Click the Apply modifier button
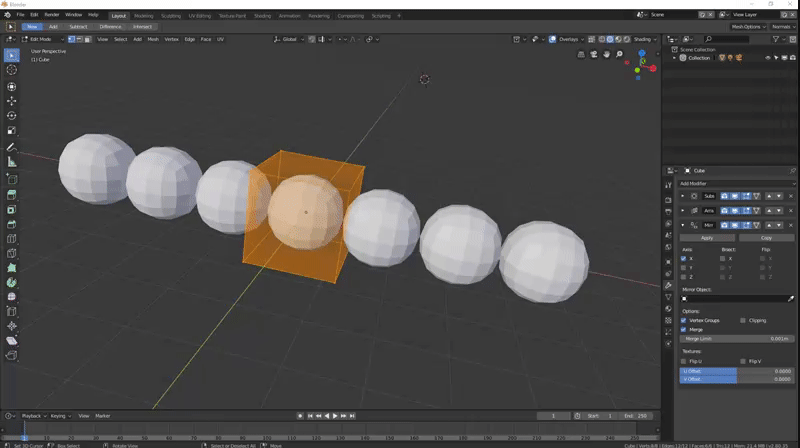The height and width of the screenshot is (448, 800). [x=707, y=238]
